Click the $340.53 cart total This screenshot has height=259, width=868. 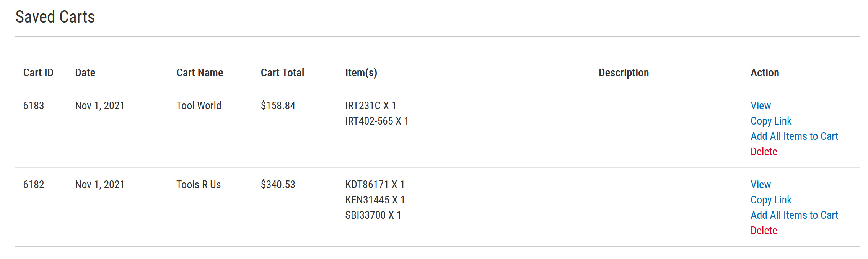pos(278,185)
